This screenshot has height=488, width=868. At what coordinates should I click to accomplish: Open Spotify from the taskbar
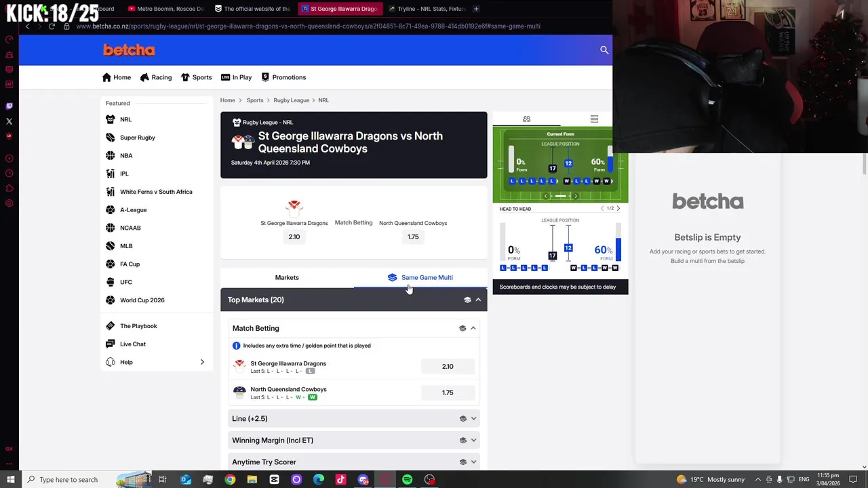coord(407,480)
